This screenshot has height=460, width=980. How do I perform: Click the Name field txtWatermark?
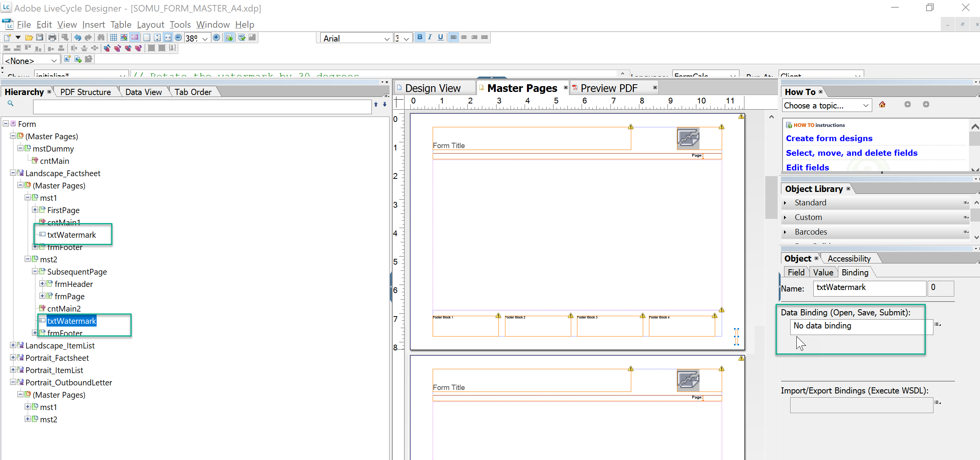(870, 288)
